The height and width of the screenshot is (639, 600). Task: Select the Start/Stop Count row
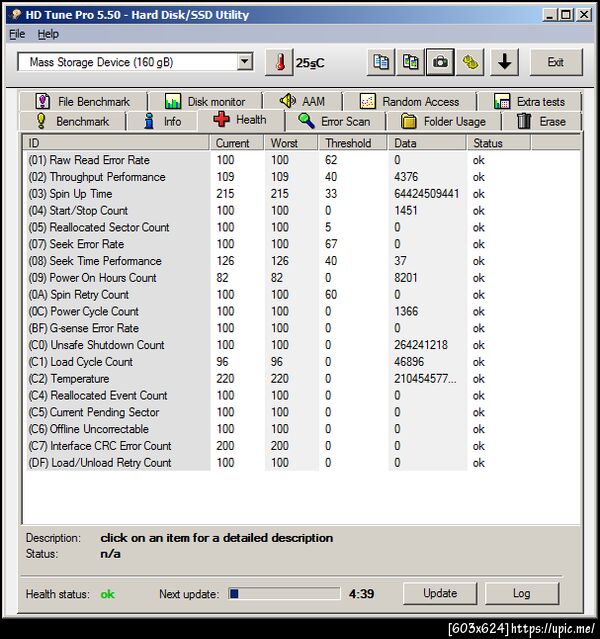coord(302,211)
